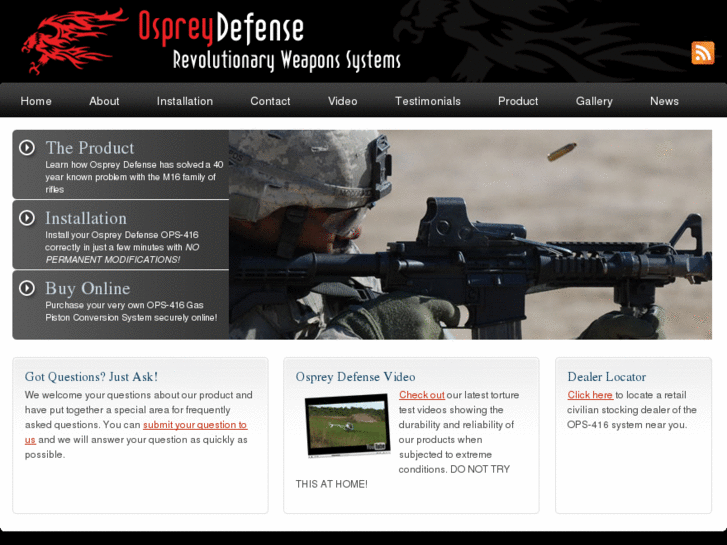Click the OspreyDefense site title text

221,27
